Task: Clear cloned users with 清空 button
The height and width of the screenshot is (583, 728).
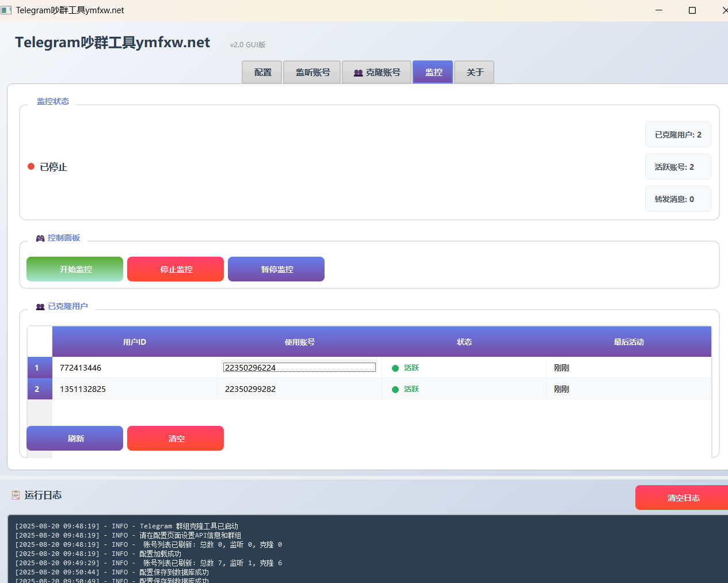Action: click(x=176, y=439)
